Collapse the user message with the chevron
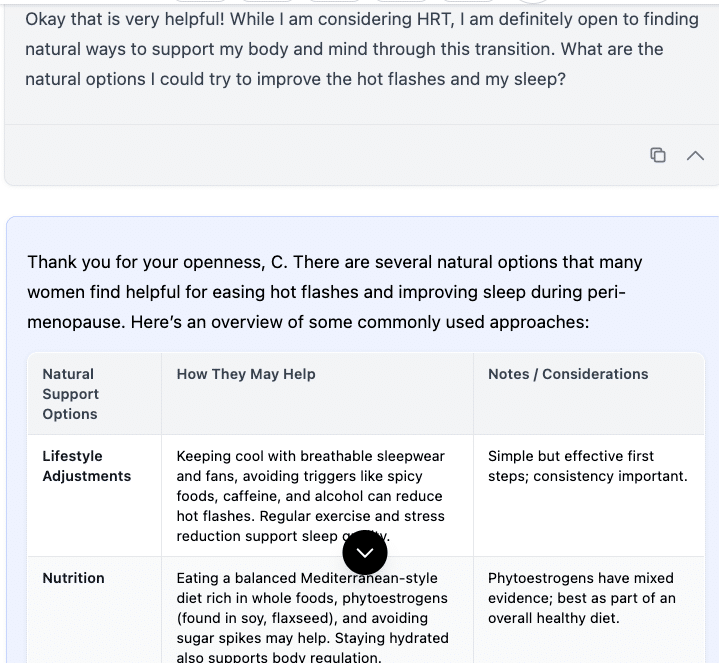This screenshot has width=719, height=663. pos(695,155)
